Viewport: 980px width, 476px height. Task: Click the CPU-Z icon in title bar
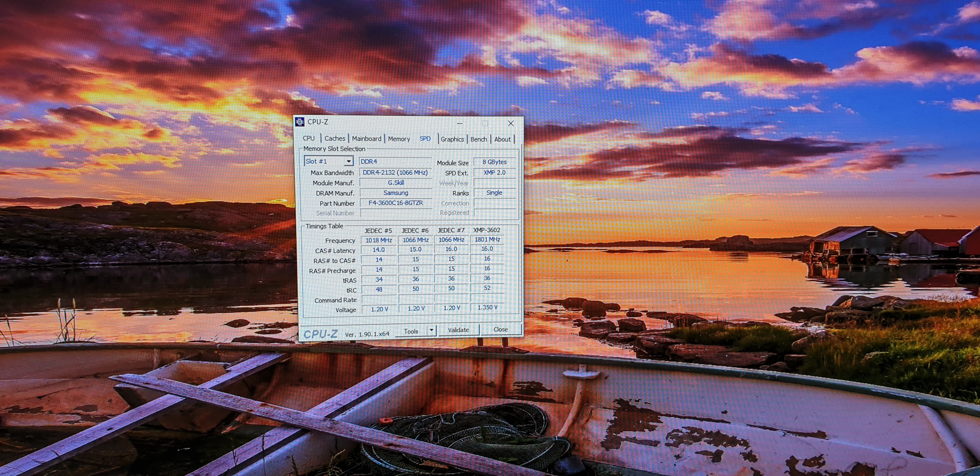click(300, 122)
